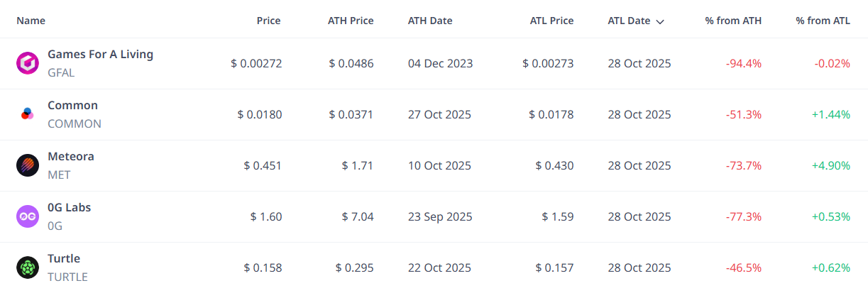Click the 0G Labs coin logo icon
Image resolution: width=868 pixels, height=293 pixels.
coord(27,216)
